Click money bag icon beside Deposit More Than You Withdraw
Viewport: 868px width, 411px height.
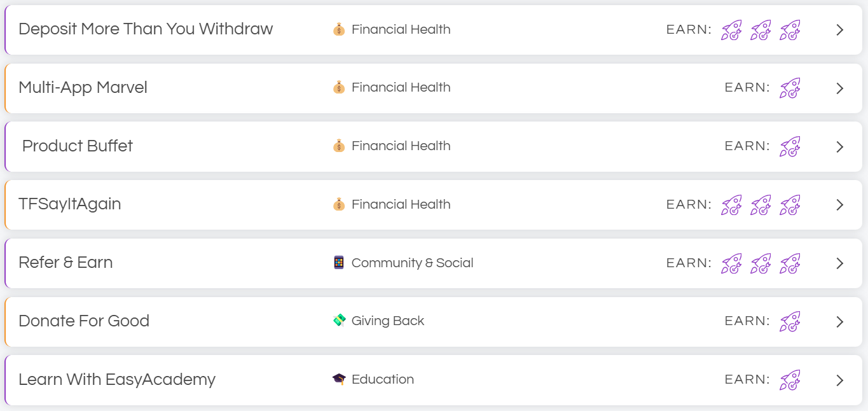click(x=339, y=29)
